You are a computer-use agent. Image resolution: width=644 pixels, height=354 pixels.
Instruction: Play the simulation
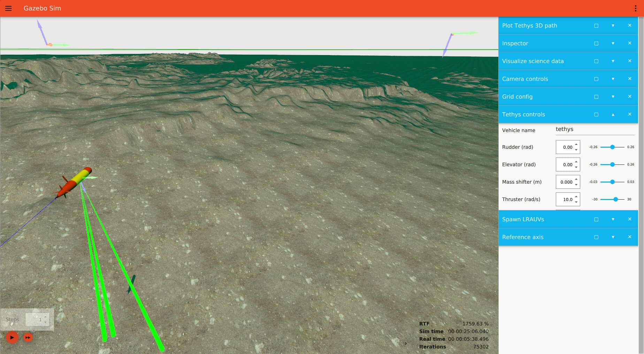(x=12, y=337)
